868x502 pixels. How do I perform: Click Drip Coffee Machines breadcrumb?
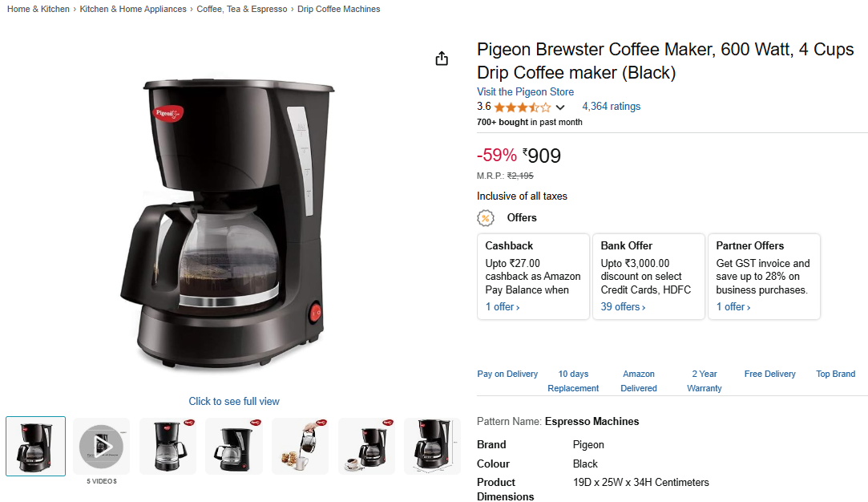[x=339, y=9]
